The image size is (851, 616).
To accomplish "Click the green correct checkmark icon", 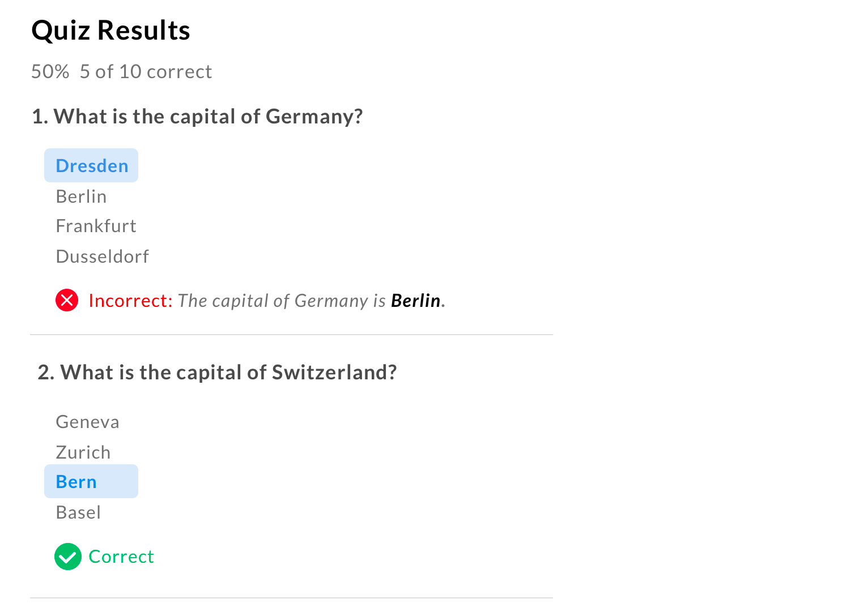I will click(x=68, y=557).
